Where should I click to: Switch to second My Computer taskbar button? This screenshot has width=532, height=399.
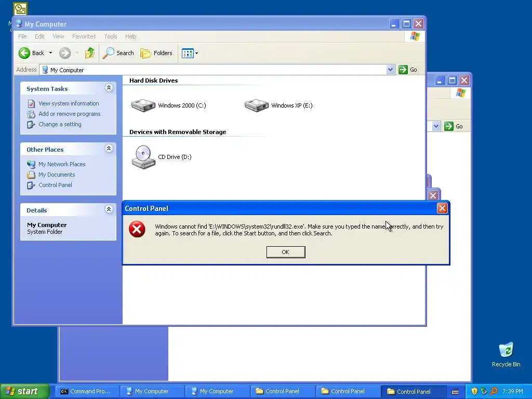coord(217,391)
